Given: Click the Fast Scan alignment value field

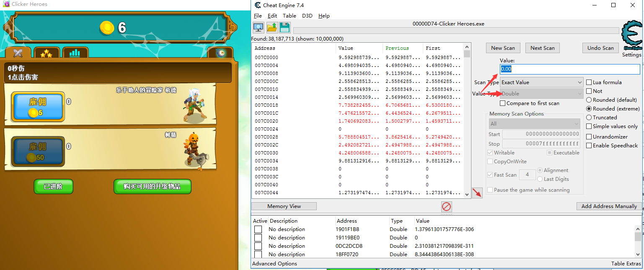Looking at the screenshot, I should 527,175.
